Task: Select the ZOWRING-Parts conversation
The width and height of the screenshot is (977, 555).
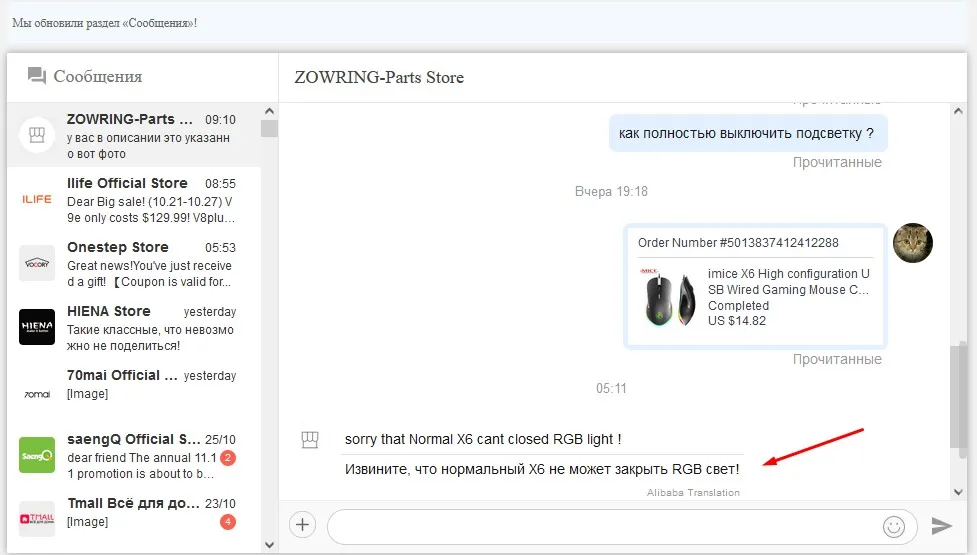Action: point(134,135)
